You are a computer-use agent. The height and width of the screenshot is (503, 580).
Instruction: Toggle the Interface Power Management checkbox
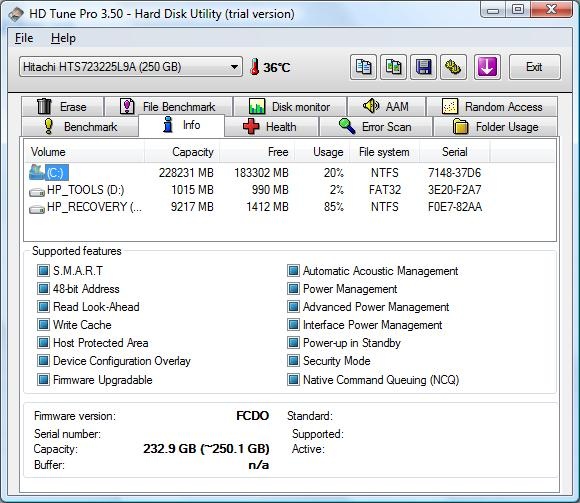pyautogui.click(x=293, y=324)
